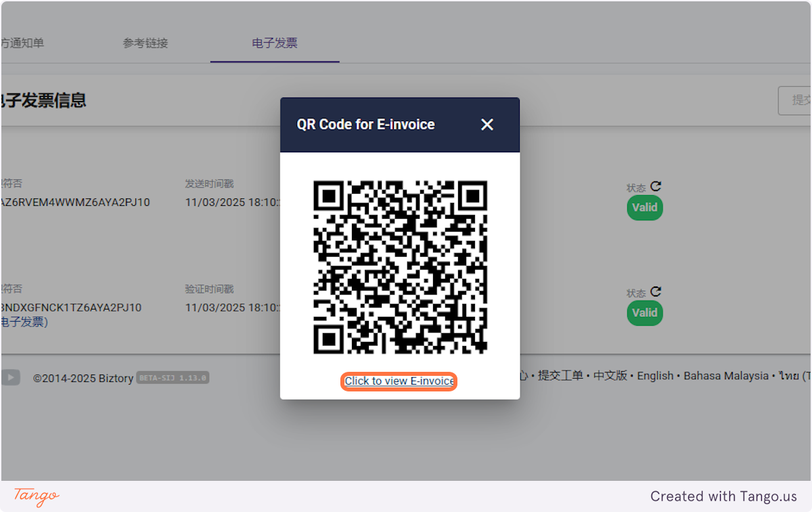Image resolution: width=812 pixels, height=512 pixels.
Task: Close the QR Code for E-invoice dialog
Action: point(487,125)
